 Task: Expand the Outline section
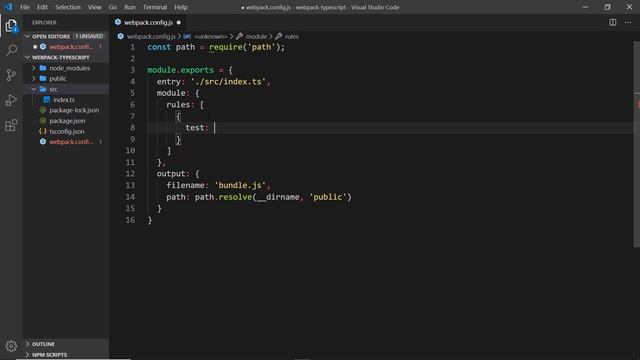(x=27, y=344)
